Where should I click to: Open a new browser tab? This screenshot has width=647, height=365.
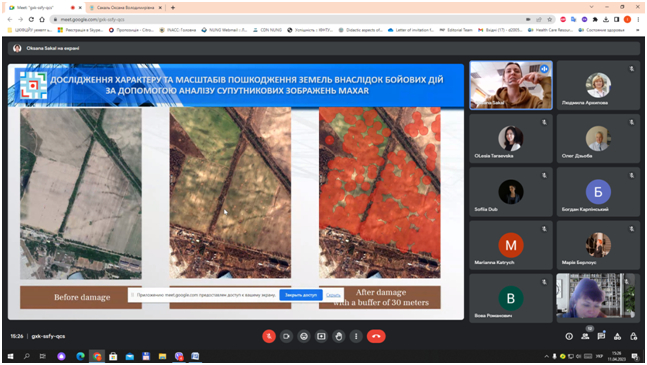[173, 7]
